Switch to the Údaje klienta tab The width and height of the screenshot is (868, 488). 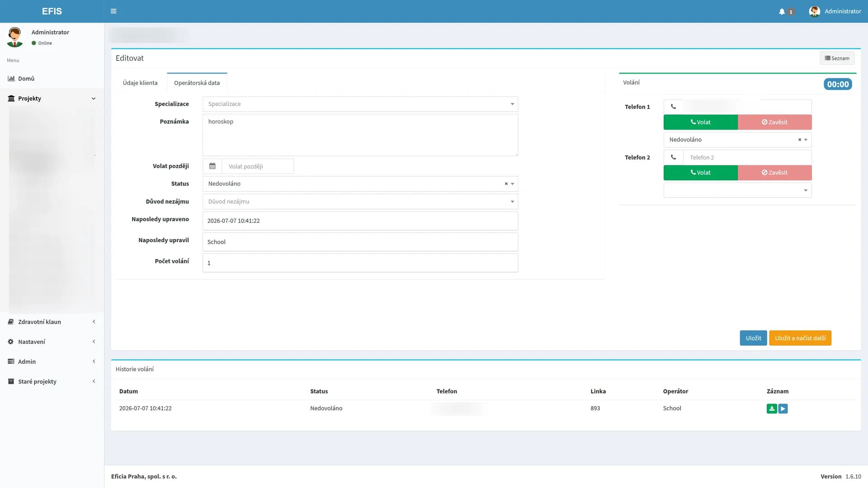pyautogui.click(x=140, y=83)
